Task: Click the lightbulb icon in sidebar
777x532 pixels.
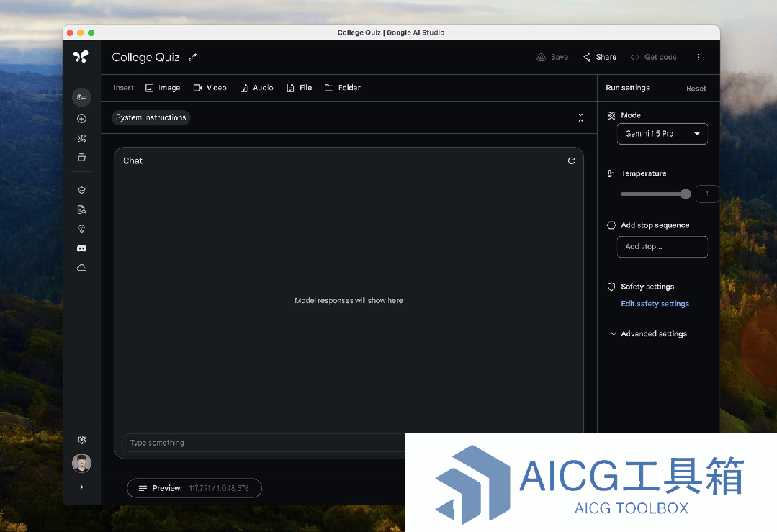Action: 82,229
